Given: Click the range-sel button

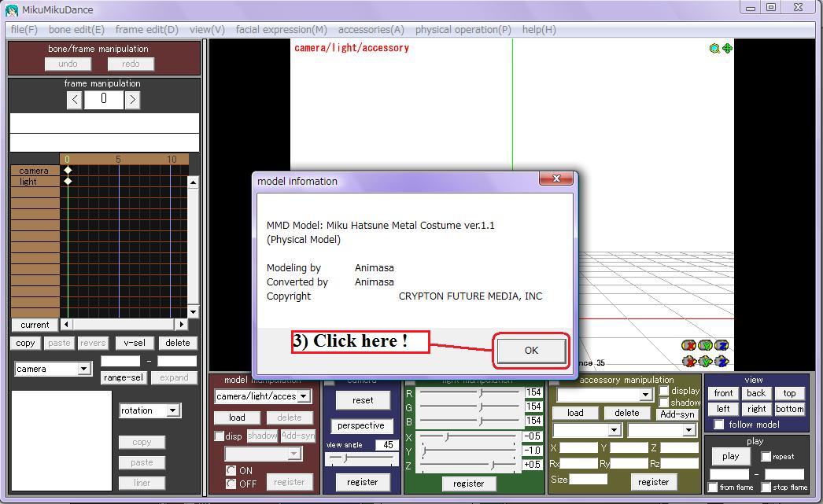Looking at the screenshot, I should pos(124,377).
